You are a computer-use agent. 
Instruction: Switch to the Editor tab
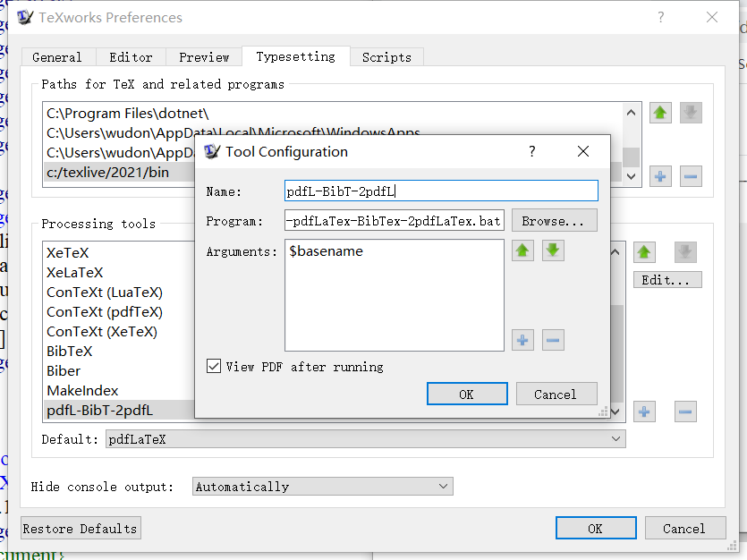(131, 57)
